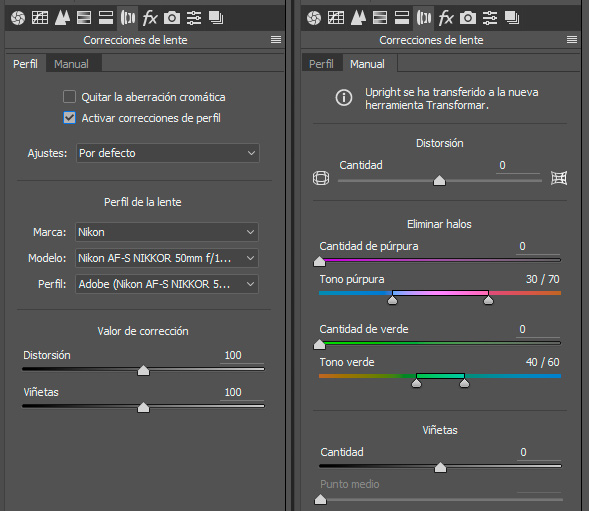Click Cantidad de verde value field
589x511 pixels.
click(x=538, y=330)
